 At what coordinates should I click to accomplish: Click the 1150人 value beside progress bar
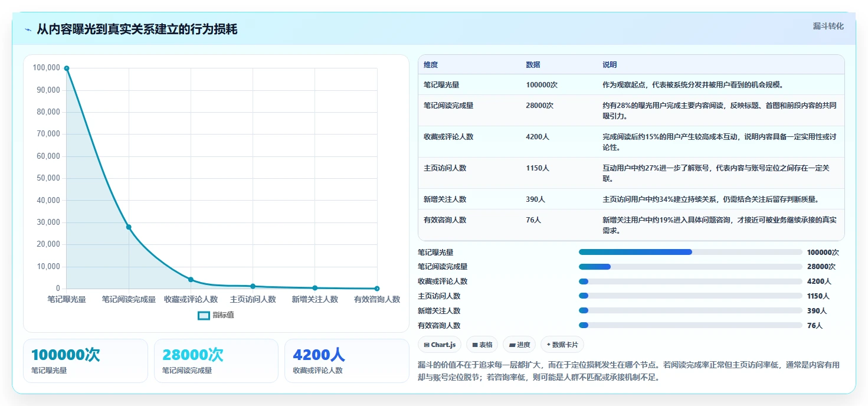tap(818, 296)
